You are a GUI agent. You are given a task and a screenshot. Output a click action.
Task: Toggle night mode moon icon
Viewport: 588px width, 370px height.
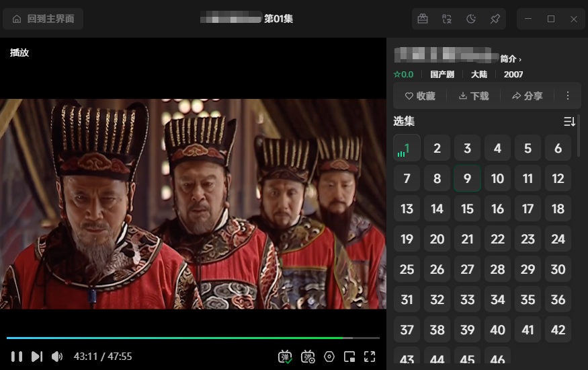(x=471, y=19)
